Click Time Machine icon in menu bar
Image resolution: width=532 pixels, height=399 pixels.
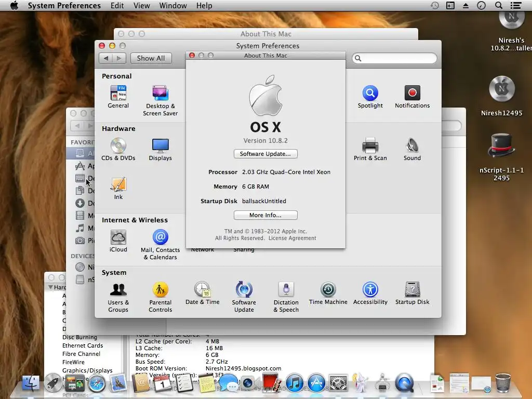tap(435, 5)
